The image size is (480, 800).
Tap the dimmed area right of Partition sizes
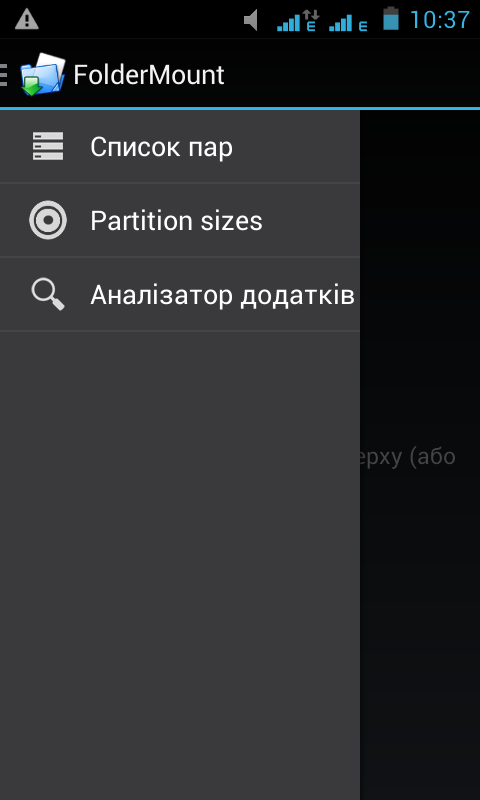[420, 220]
